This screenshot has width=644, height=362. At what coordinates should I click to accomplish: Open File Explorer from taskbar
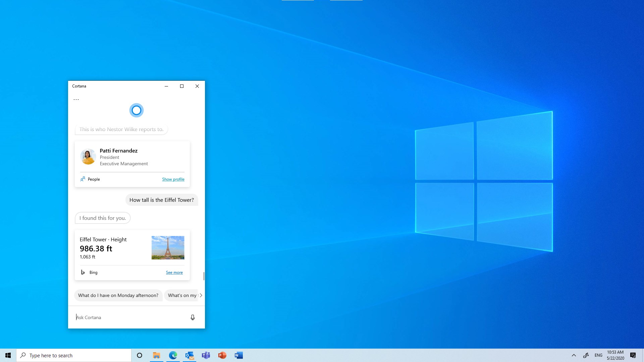pos(156,355)
